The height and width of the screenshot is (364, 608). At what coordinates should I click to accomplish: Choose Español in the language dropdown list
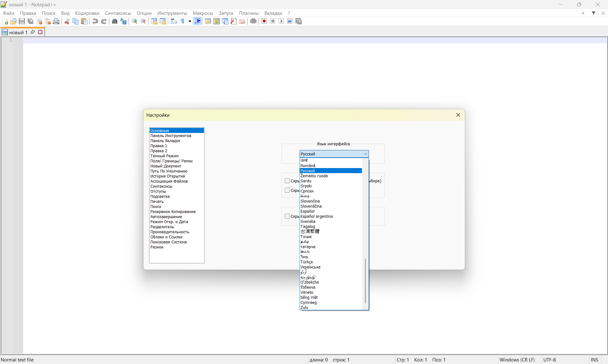pos(307,211)
